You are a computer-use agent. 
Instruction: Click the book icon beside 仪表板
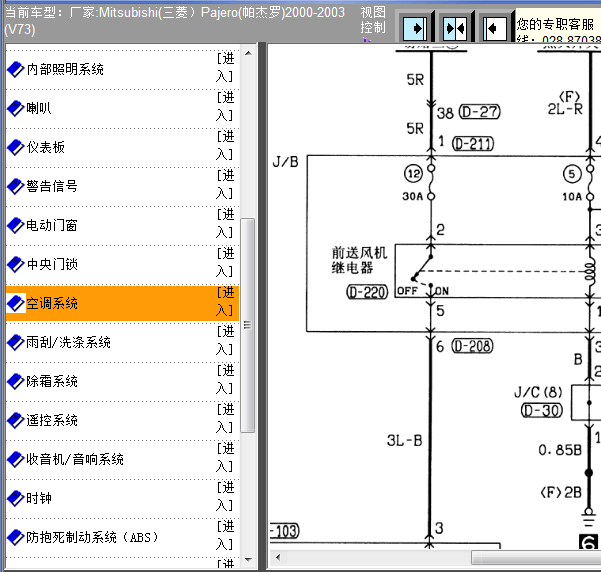15,148
